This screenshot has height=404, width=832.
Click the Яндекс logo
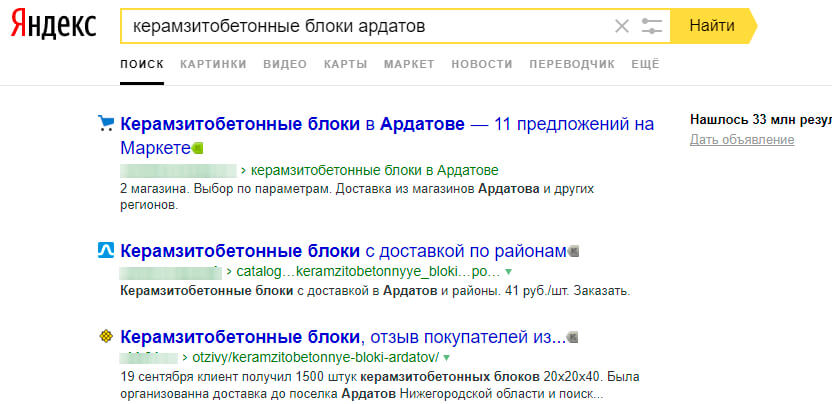pos(54,24)
